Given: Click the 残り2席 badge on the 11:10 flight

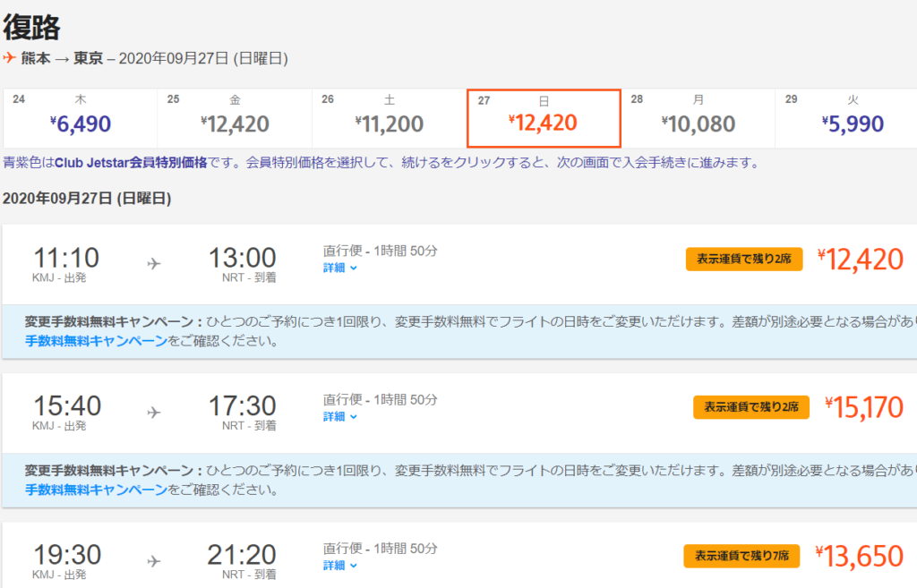Looking at the screenshot, I should coord(744,260).
